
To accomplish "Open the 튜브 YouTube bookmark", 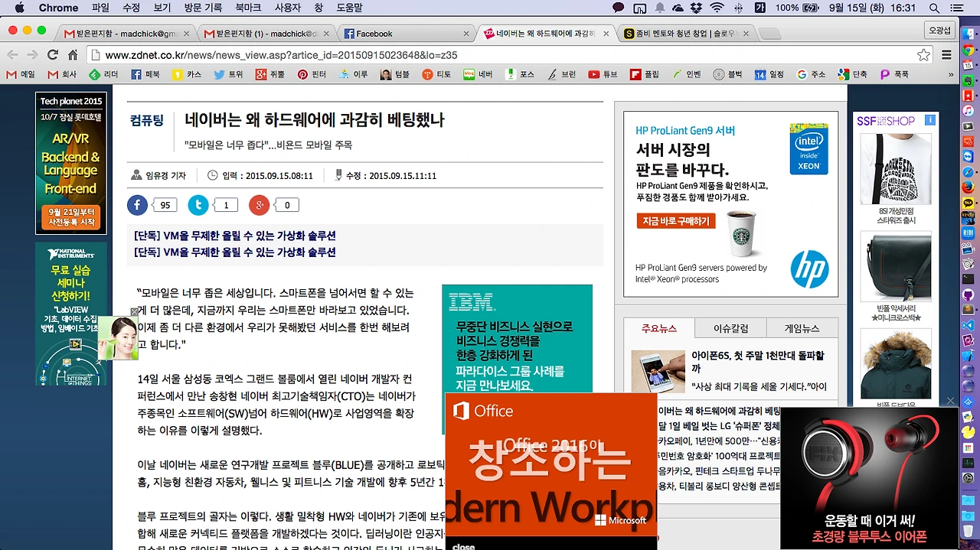I will click(603, 74).
